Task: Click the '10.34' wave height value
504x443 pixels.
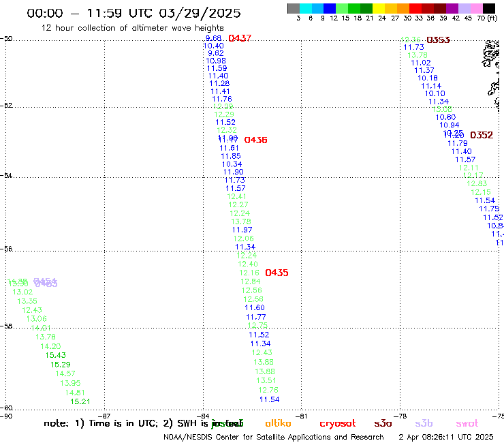Action: (232, 164)
